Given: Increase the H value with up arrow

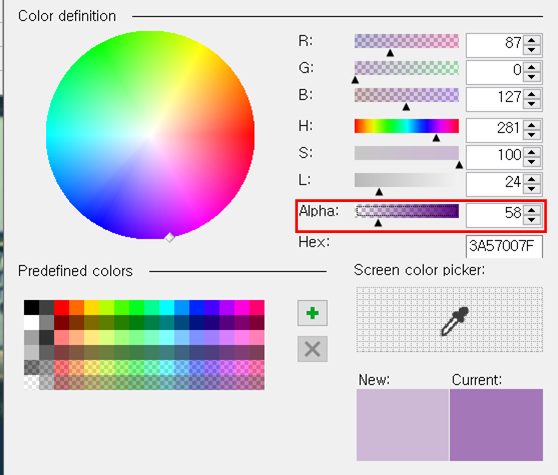Looking at the screenshot, I should 532,125.
